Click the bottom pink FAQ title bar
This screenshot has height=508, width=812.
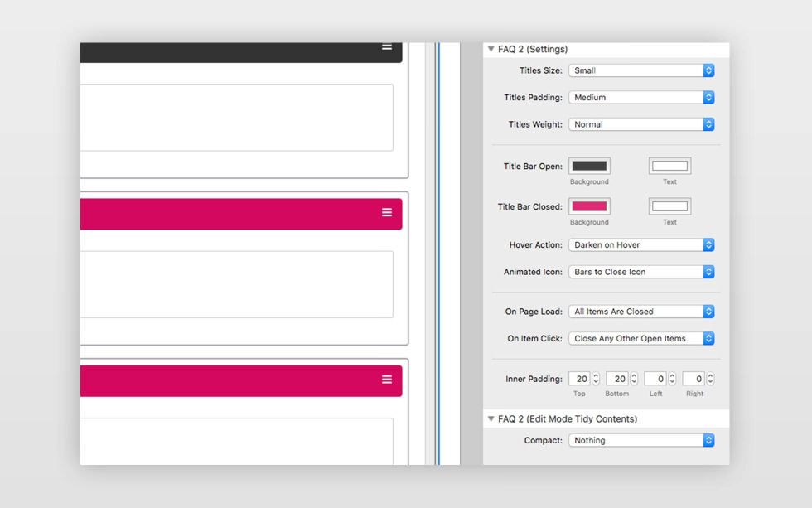pos(241,381)
